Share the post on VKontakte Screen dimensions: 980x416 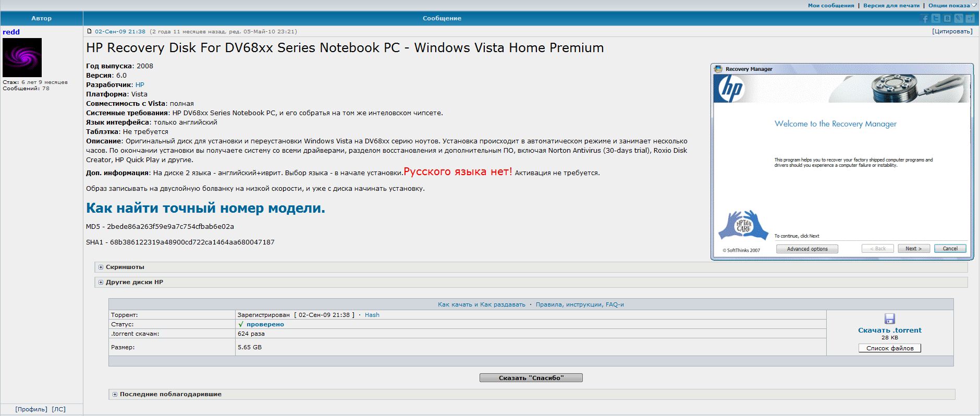pyautogui.click(x=948, y=19)
